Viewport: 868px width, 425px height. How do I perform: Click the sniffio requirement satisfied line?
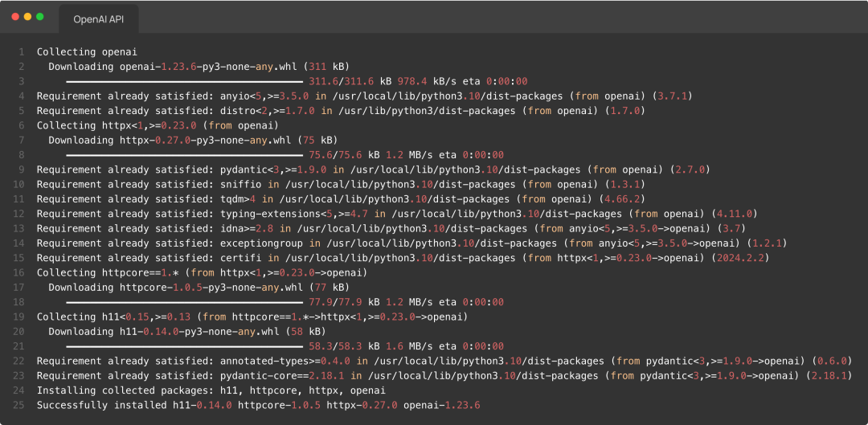(x=341, y=184)
